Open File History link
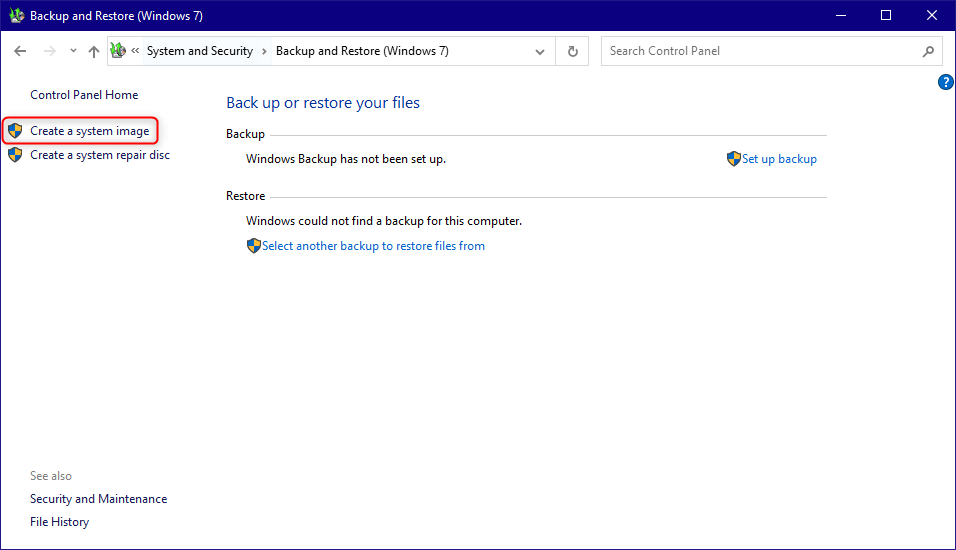 (59, 522)
